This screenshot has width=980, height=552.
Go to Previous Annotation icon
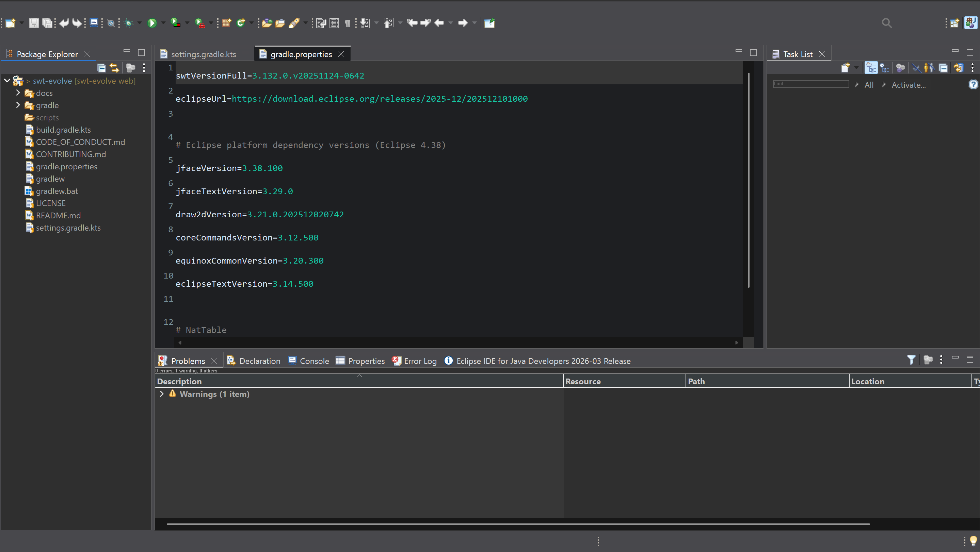point(388,23)
